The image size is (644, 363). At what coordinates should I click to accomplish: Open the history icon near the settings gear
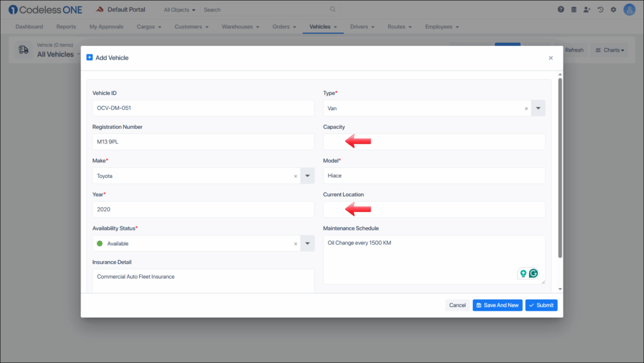[601, 9]
